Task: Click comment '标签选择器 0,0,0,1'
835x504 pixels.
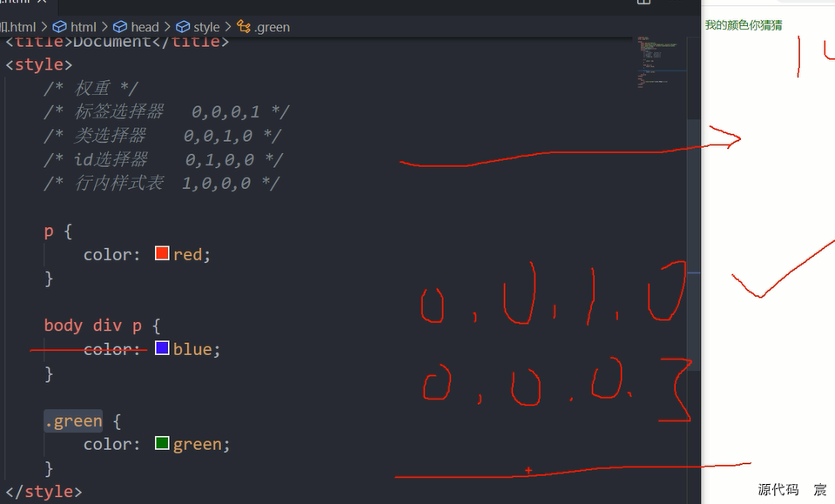Action: (166, 111)
